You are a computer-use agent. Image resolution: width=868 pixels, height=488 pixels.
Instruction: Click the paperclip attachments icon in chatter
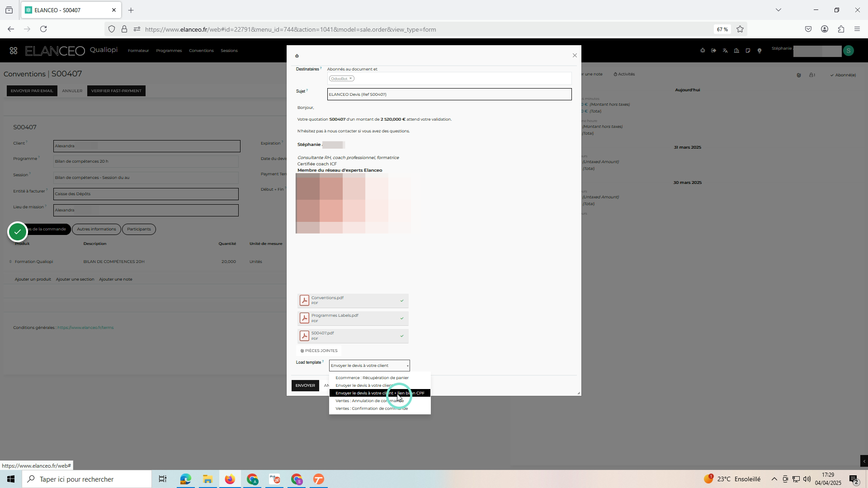click(x=799, y=75)
